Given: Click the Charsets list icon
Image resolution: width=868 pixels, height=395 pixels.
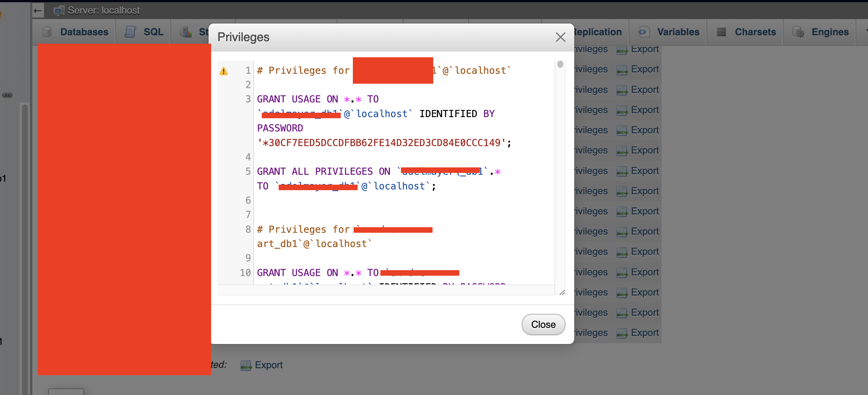Looking at the screenshot, I should pos(721,32).
